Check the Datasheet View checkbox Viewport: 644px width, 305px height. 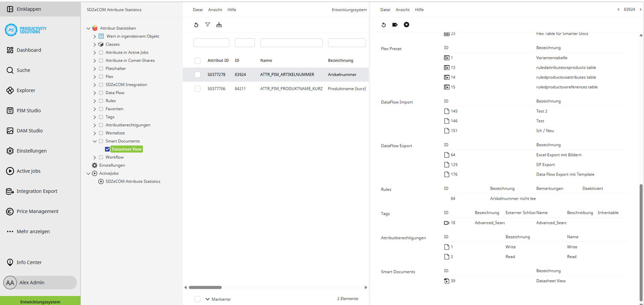point(107,149)
